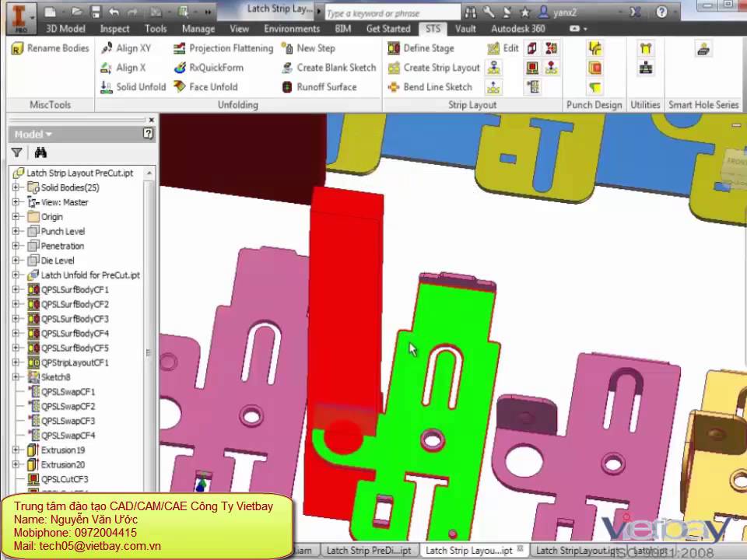Select Create Blank Sketch
Screen dimensions: 747x560
click(x=328, y=68)
